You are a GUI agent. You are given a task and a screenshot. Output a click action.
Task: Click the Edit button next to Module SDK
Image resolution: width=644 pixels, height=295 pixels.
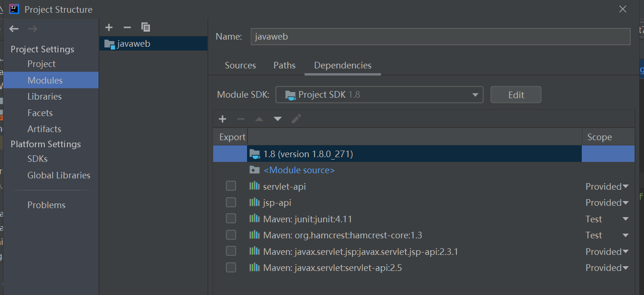tap(515, 94)
